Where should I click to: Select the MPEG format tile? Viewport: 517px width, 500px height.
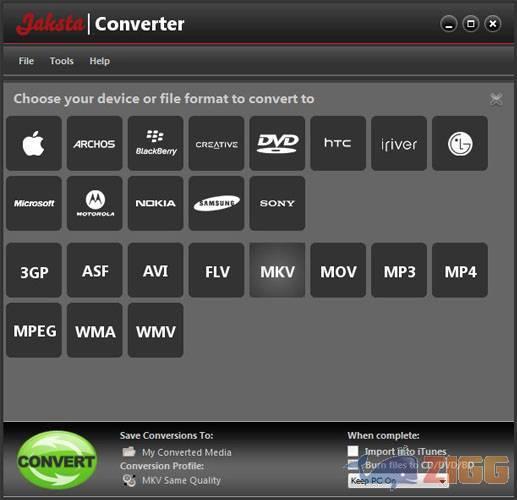tap(34, 330)
